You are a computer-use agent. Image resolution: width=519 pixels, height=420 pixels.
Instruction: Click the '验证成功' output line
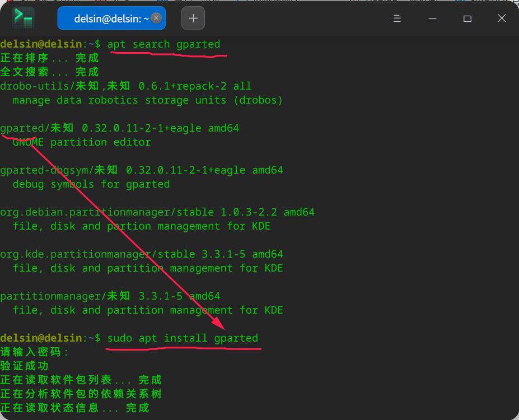point(25,366)
